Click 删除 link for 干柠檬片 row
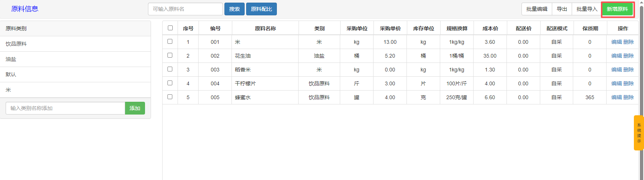 628,83
